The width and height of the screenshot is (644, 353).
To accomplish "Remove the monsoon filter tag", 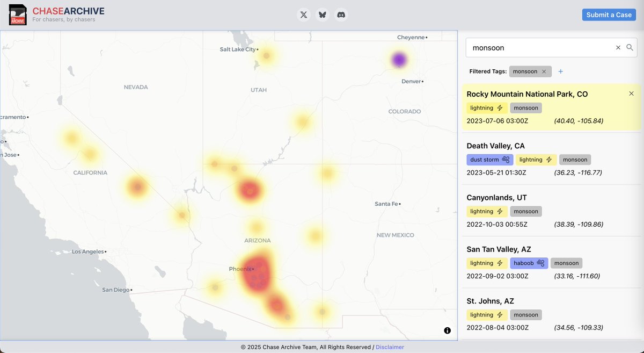I will [544, 71].
